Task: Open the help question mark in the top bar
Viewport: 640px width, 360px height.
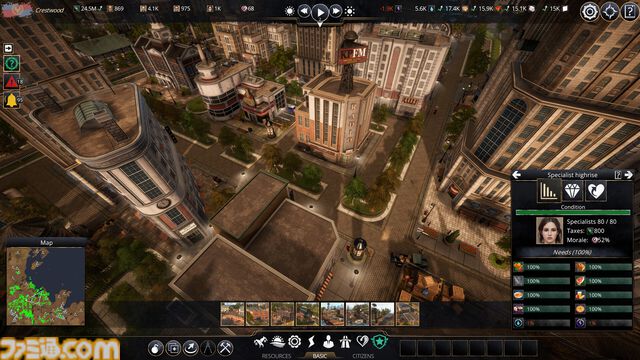Action: pos(630,12)
